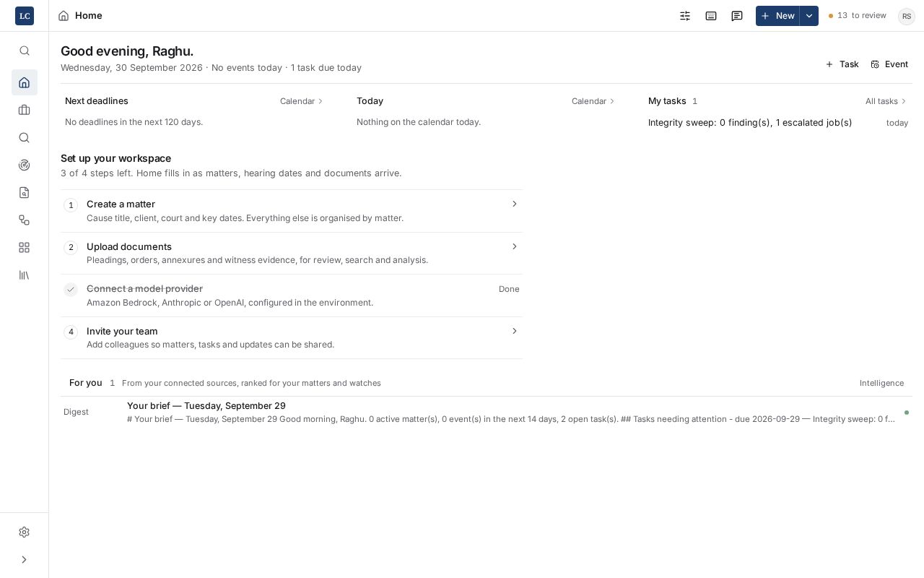Click the For you section heading
The width and height of the screenshot is (924, 578).
click(86, 383)
